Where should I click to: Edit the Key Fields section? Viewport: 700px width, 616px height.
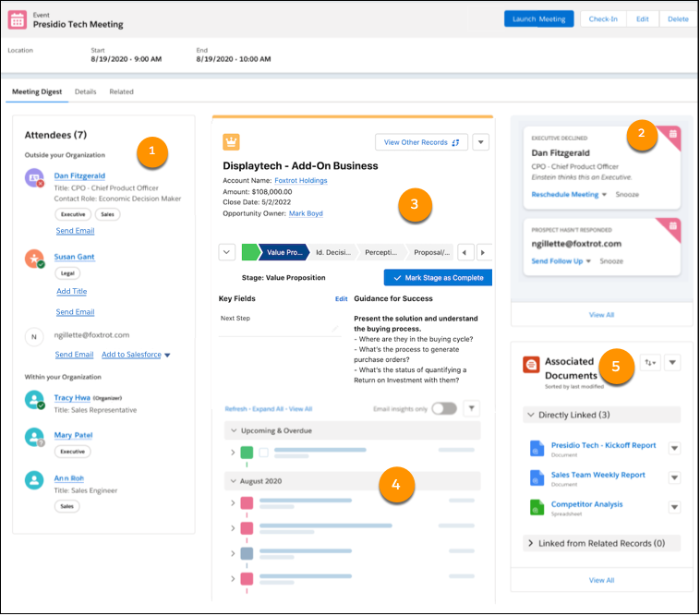coord(341,299)
